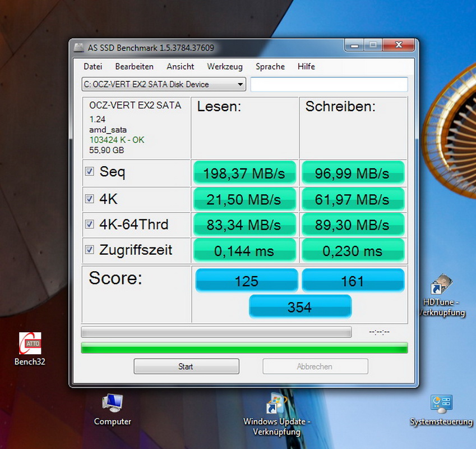Toggle the 4K test checkbox

89,199
